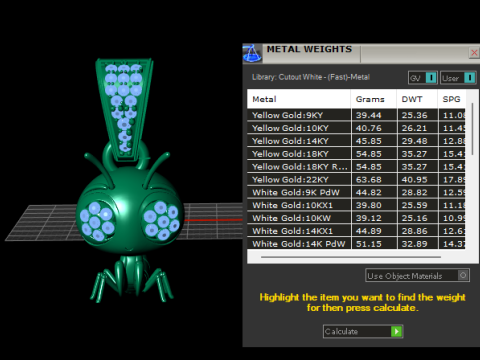
Task: Click DWT value 28.82
Action: 414,192
